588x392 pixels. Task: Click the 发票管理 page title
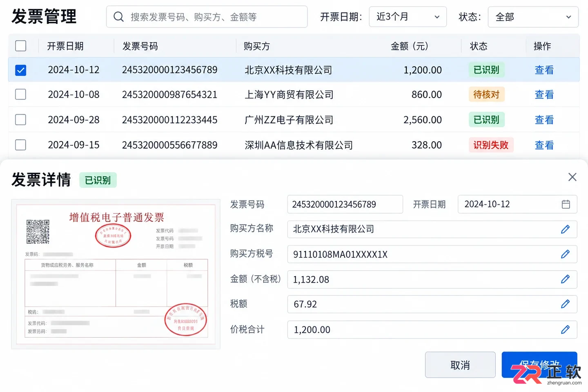coord(44,17)
